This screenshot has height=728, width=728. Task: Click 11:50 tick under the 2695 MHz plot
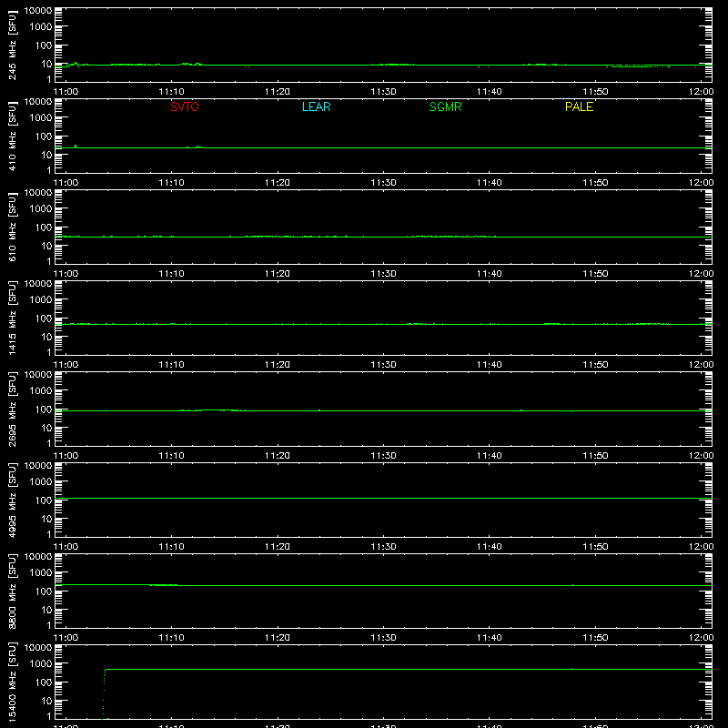tap(595, 456)
